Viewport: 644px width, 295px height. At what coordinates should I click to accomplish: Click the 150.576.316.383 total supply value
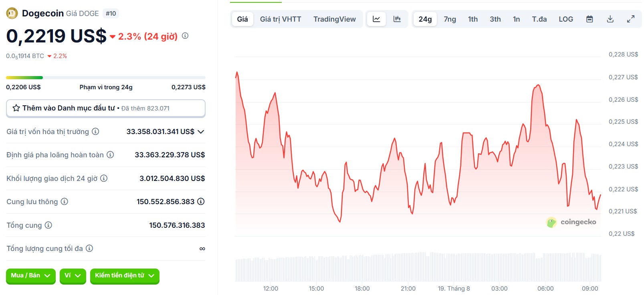(x=177, y=225)
